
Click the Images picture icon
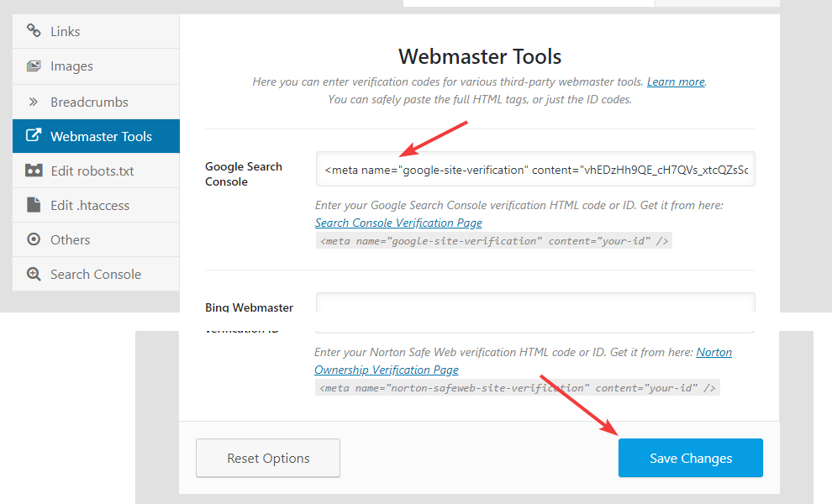[x=34, y=66]
